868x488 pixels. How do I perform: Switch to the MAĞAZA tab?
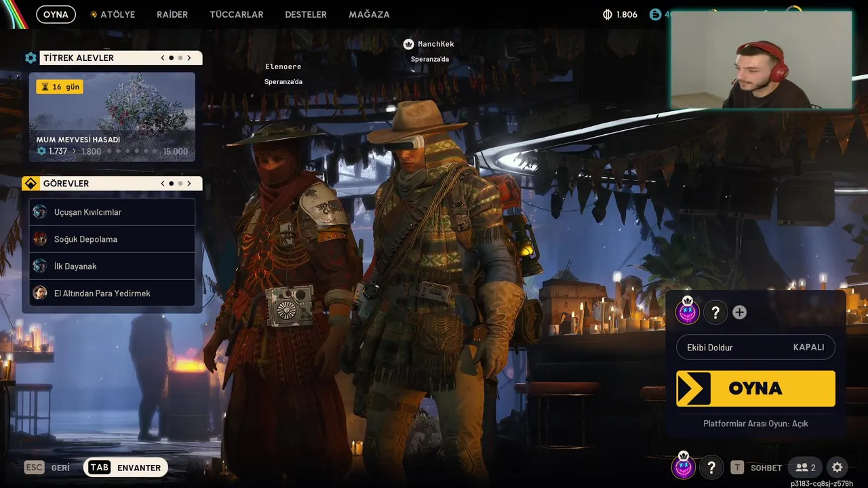click(369, 14)
